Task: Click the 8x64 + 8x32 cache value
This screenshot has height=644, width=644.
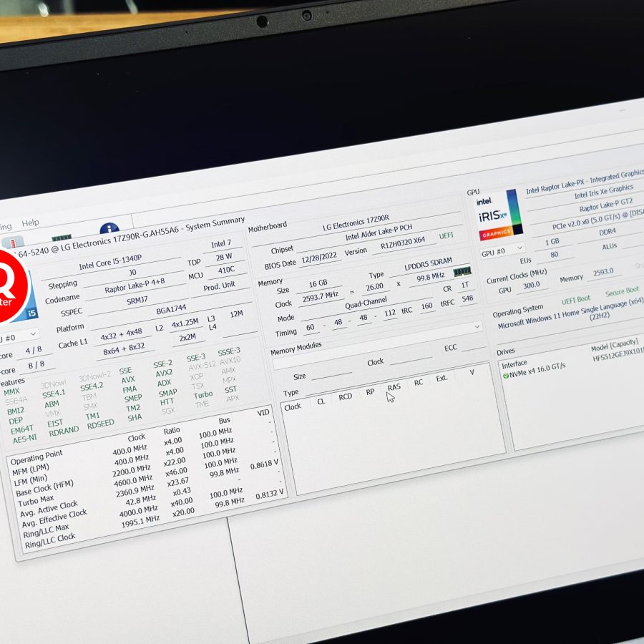Action: 124,348
